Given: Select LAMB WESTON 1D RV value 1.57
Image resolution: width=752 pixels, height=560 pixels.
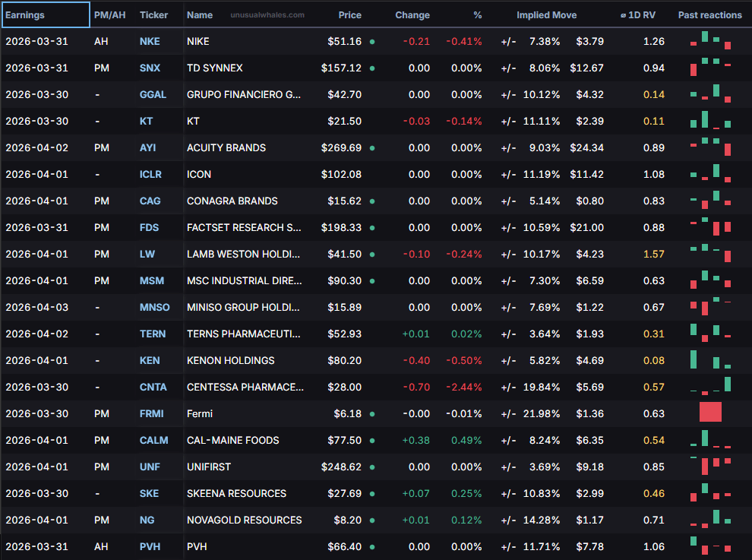Looking at the screenshot, I should pyautogui.click(x=654, y=254).
